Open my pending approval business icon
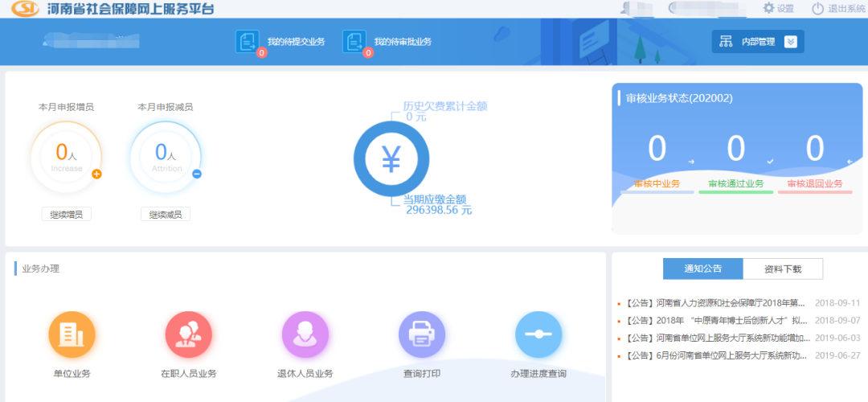This screenshot has height=402, width=868. [x=354, y=42]
